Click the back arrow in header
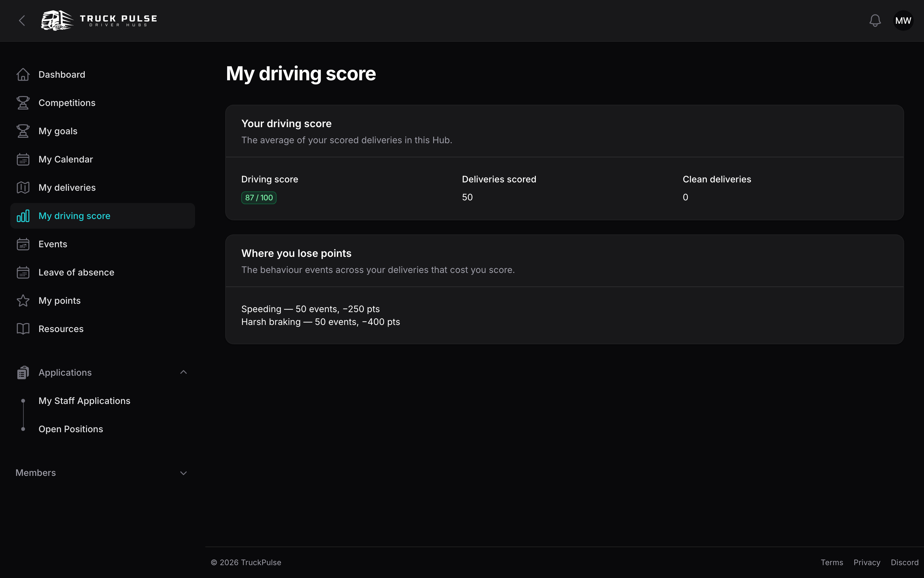The height and width of the screenshot is (578, 924). pyautogui.click(x=22, y=21)
